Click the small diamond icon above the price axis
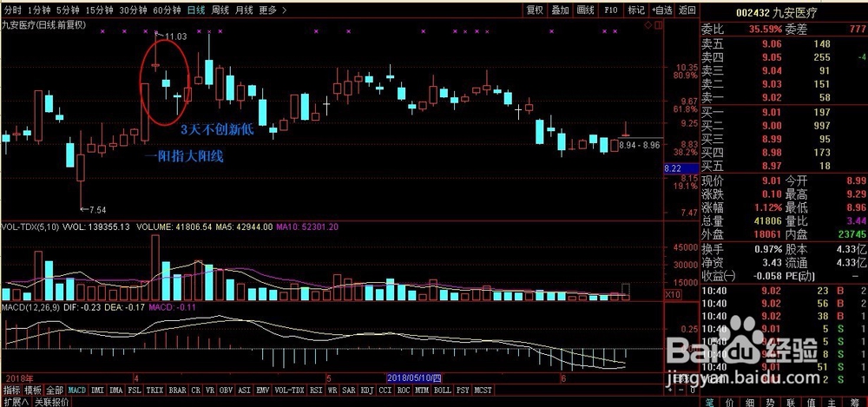Viewport: 868px width, 407px height. tap(648, 25)
